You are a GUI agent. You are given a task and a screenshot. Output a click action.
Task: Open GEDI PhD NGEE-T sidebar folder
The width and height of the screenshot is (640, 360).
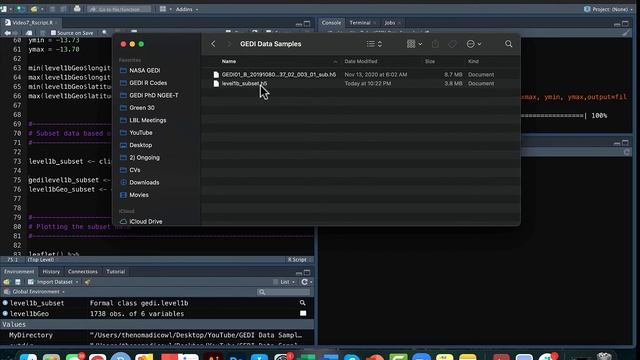coord(153,95)
